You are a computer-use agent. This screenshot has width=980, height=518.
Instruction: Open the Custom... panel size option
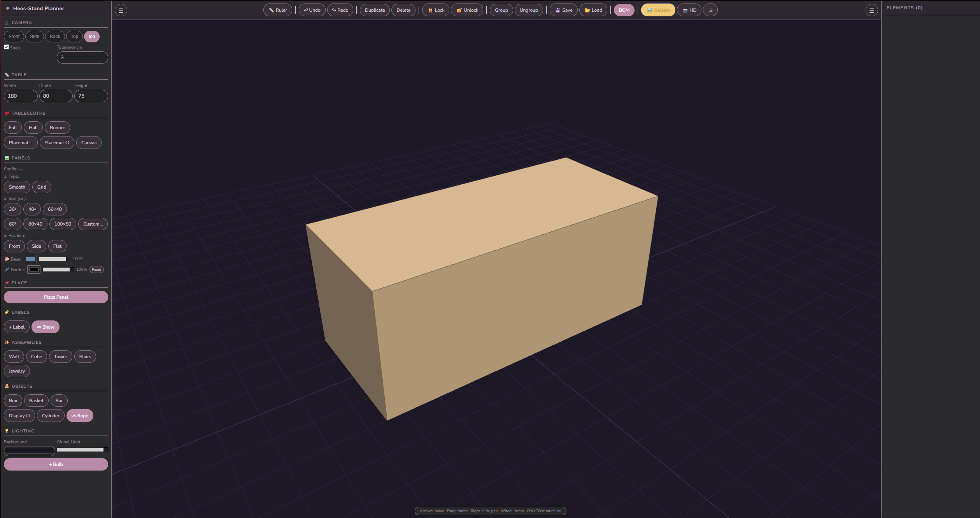coord(93,224)
